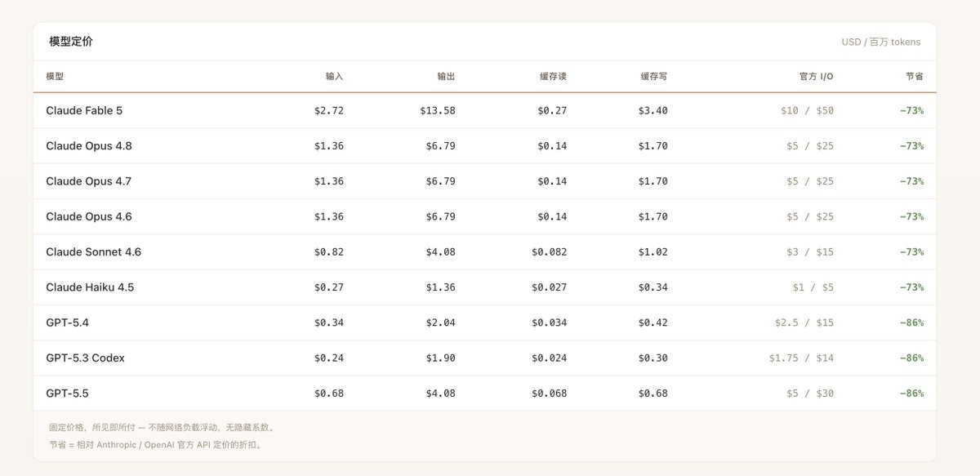Image resolution: width=980 pixels, height=476 pixels.
Task: Click the 输出 column header
Action: click(x=446, y=76)
